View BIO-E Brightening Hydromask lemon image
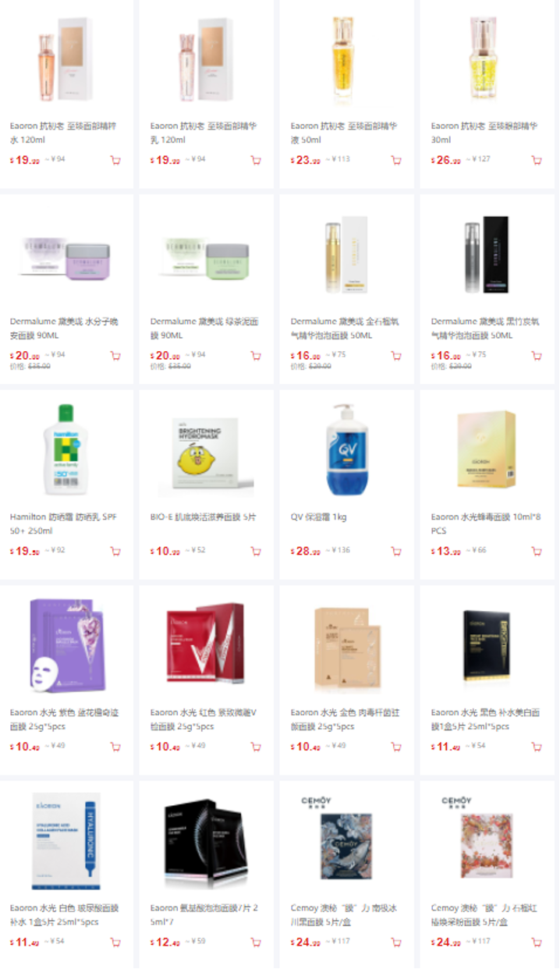 206,454
